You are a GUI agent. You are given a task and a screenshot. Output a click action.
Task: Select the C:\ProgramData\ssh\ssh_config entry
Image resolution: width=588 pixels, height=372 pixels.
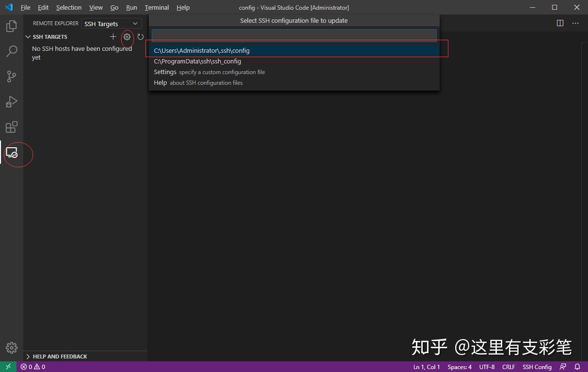[x=197, y=61]
